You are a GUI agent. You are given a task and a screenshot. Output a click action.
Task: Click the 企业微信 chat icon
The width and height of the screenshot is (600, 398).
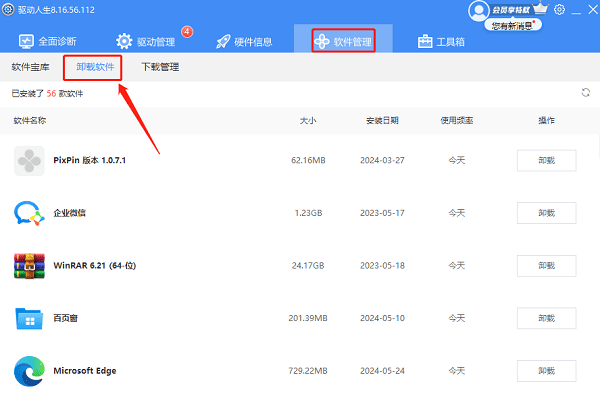click(x=29, y=213)
